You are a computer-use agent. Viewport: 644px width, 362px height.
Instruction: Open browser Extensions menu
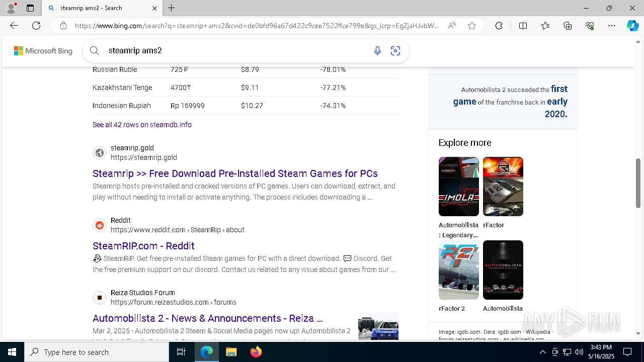[499, 26]
